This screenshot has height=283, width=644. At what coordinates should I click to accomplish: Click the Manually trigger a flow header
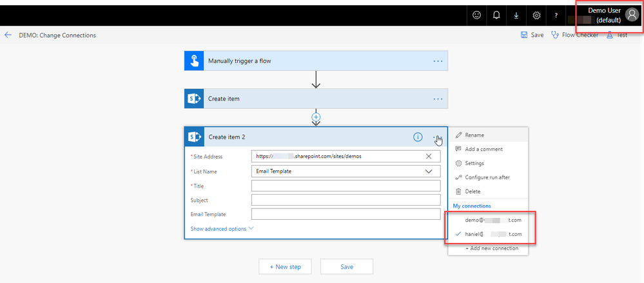(316, 61)
